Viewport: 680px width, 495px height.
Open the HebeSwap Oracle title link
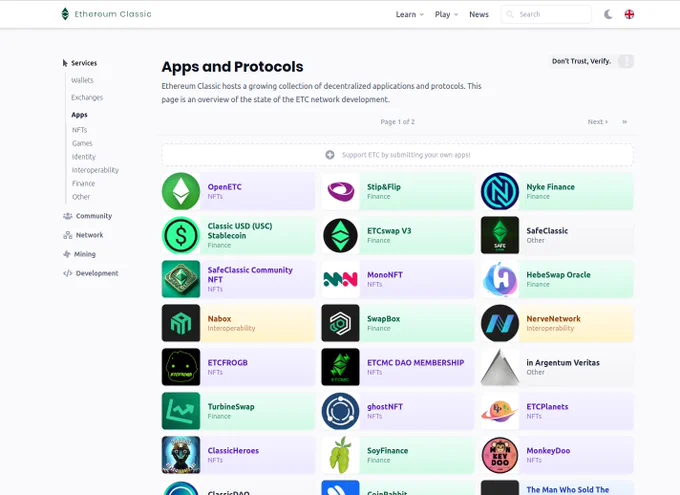(558, 275)
